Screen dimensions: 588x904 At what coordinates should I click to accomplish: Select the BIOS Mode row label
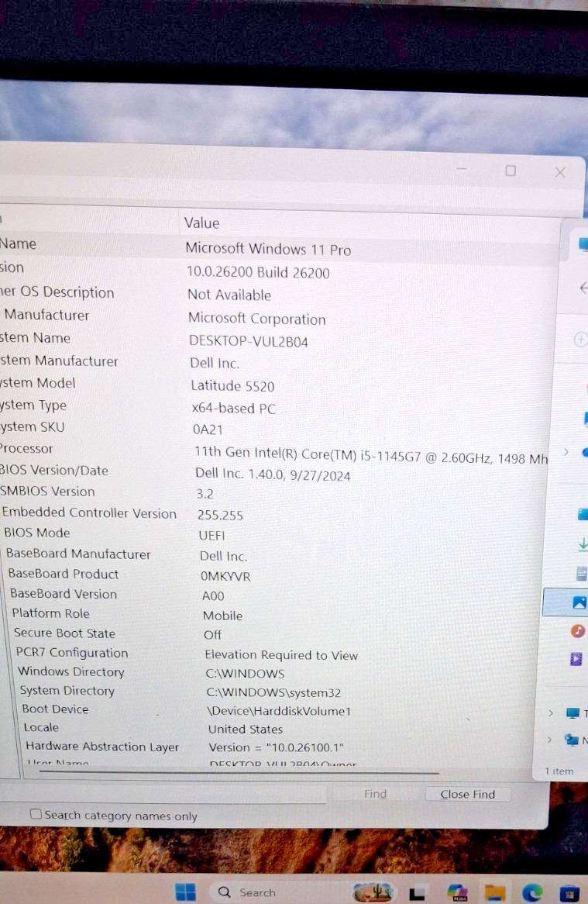[x=37, y=533]
